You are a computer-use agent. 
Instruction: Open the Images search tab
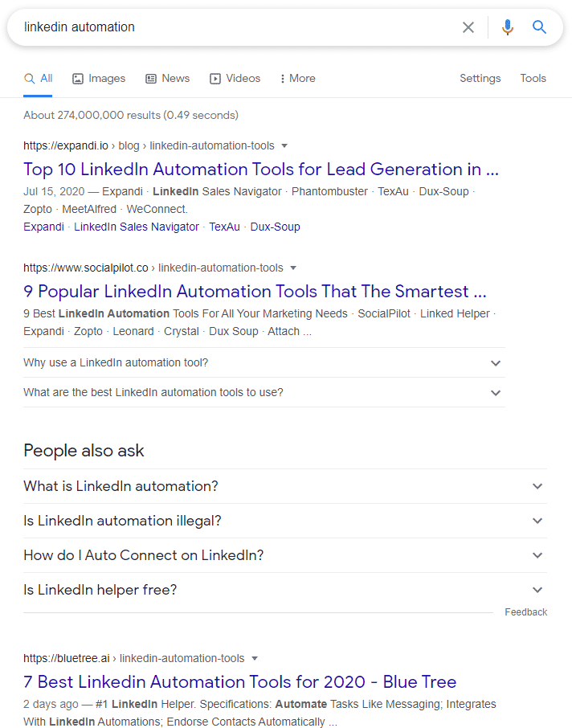99,79
